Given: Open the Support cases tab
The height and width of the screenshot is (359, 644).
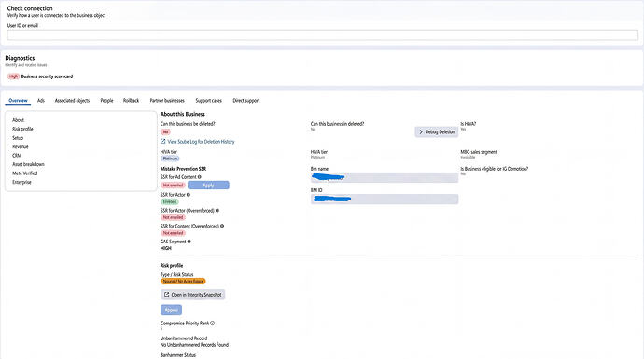Looking at the screenshot, I should [208, 100].
